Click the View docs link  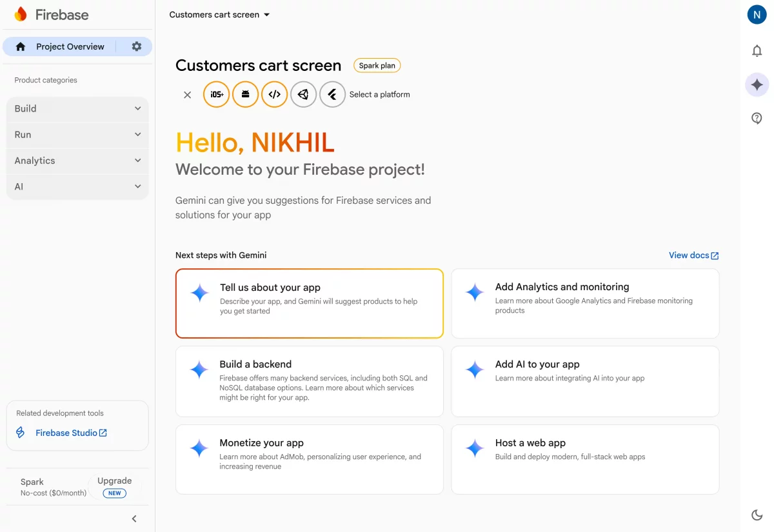[693, 255]
